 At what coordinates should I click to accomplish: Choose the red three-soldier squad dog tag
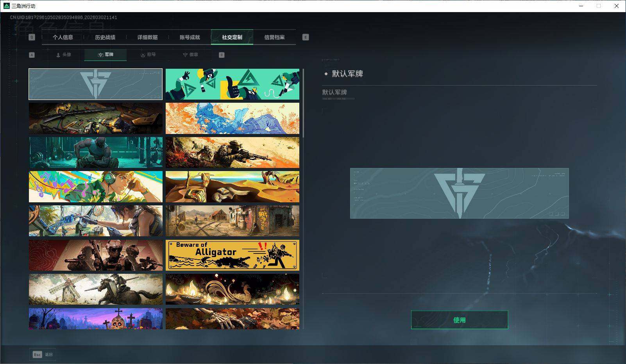click(95, 255)
